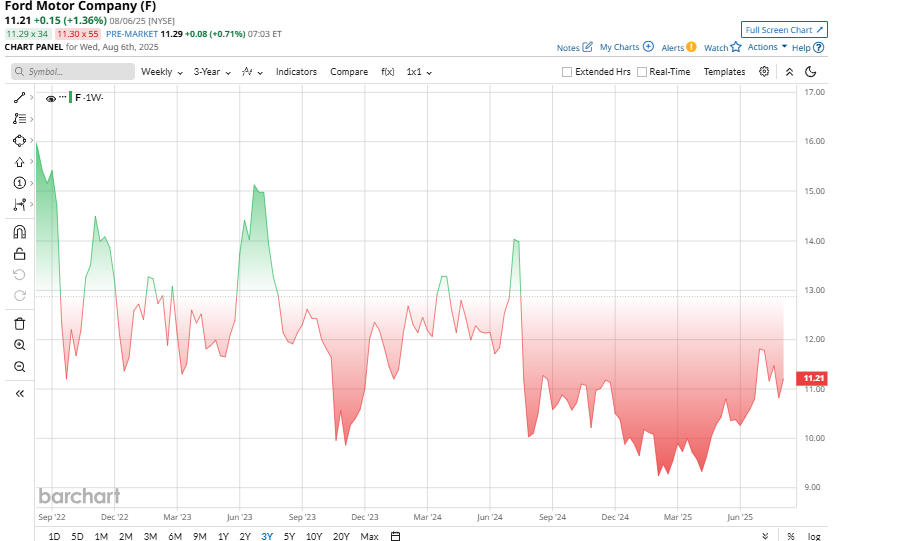The image size is (915, 541).
Task: Select 5D range tab
Action: coord(77,536)
